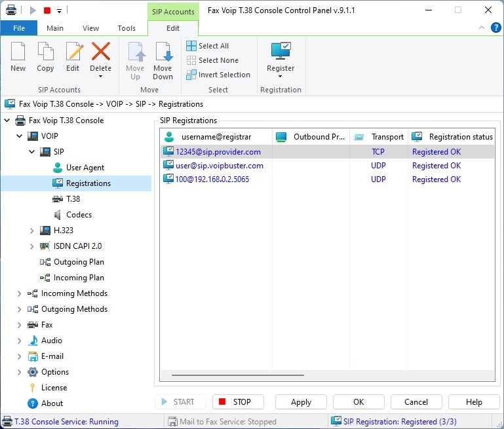Open the Delete dropdown arrow
This screenshot has height=429, width=504.
click(x=101, y=77)
